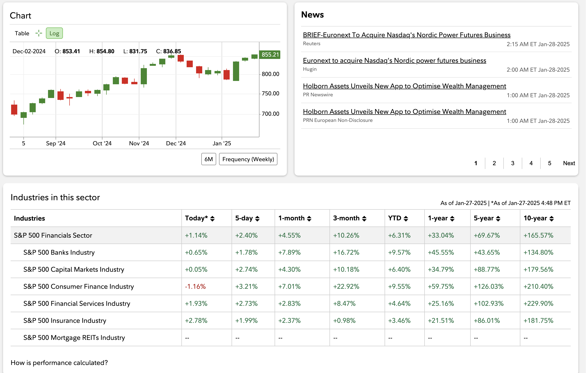Switch chart to Table view
The width and height of the screenshot is (588, 373).
pos(22,33)
